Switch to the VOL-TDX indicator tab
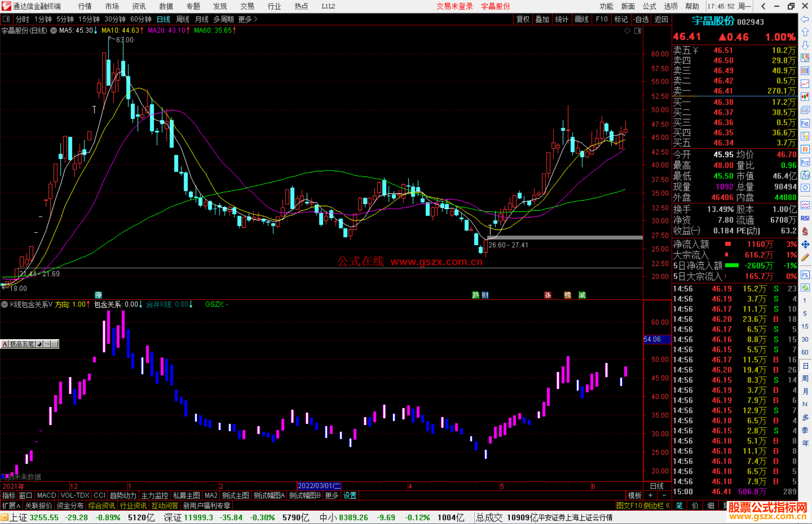The image size is (812, 524). [75, 495]
